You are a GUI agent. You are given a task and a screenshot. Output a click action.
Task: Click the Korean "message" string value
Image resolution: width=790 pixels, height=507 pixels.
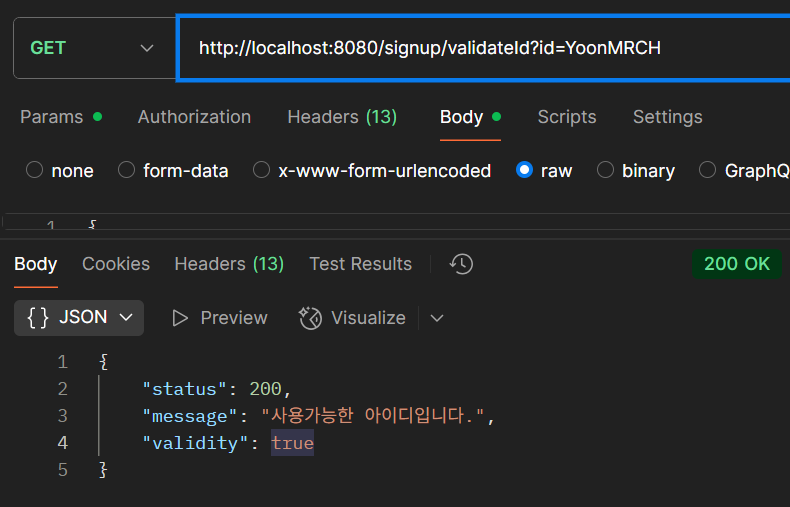click(373, 416)
